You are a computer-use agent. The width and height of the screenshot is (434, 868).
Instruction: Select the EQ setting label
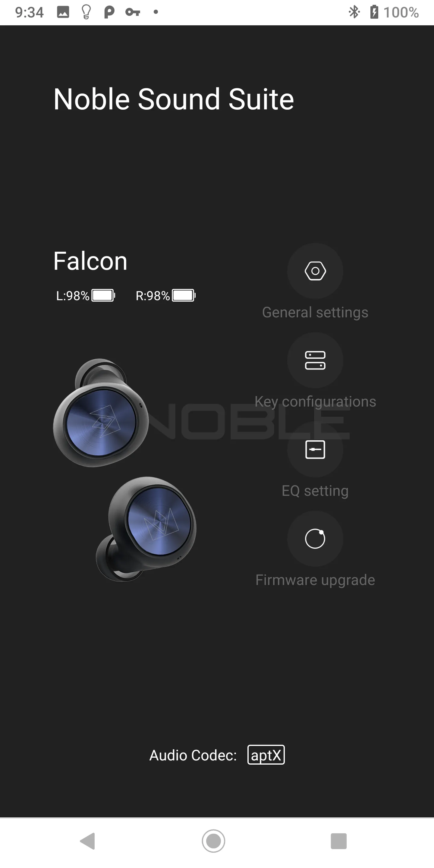point(315,491)
